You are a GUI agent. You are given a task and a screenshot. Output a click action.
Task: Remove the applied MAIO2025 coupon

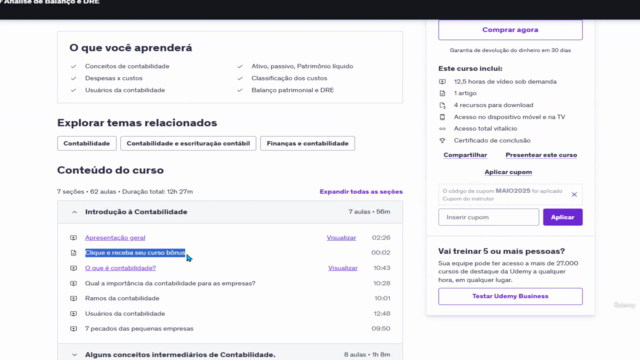[574, 195]
